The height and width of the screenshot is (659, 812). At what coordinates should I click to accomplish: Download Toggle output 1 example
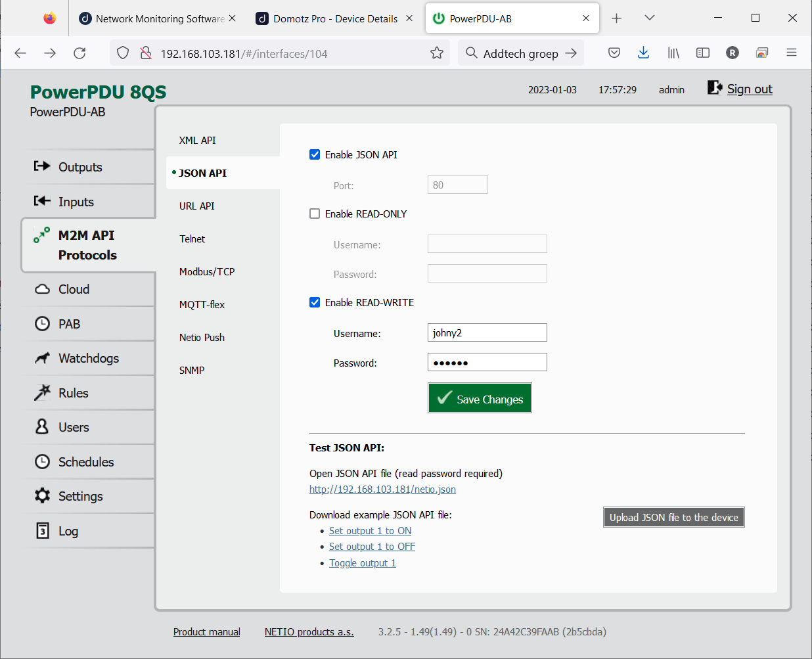[363, 563]
